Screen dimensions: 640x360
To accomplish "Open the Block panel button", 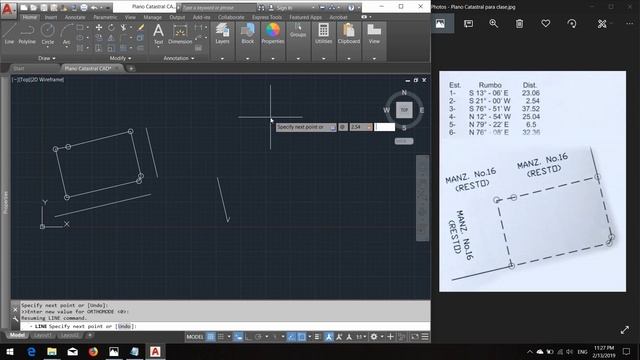I will click(247, 33).
